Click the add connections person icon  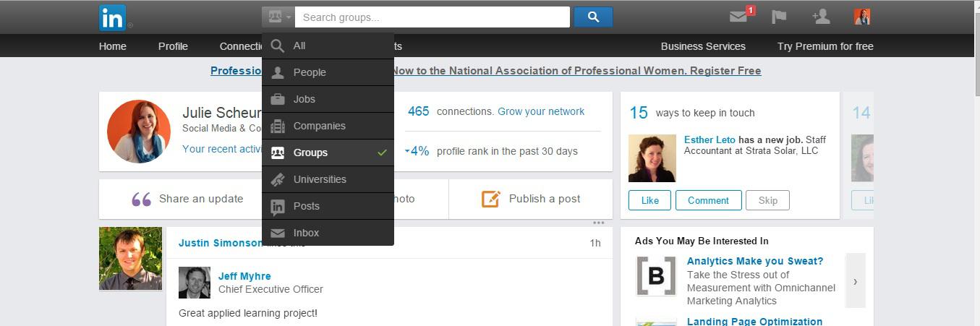tap(820, 17)
